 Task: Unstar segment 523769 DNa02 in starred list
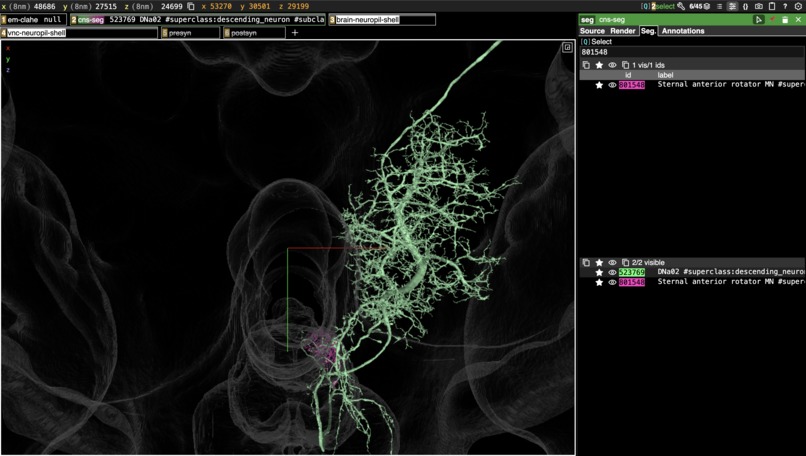[x=599, y=272]
